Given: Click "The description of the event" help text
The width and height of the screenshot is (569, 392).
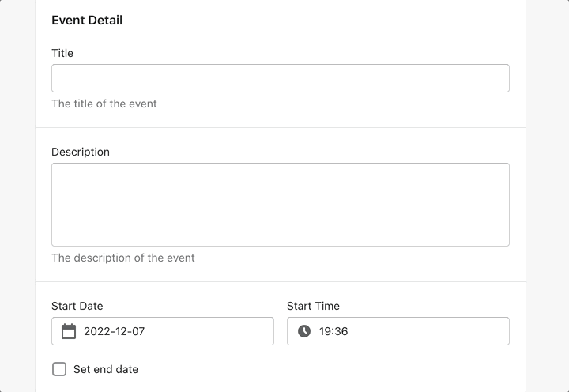Looking at the screenshot, I should pos(123,258).
